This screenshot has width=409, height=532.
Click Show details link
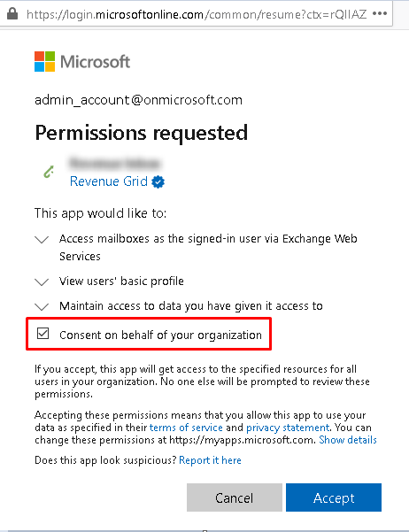(x=348, y=440)
